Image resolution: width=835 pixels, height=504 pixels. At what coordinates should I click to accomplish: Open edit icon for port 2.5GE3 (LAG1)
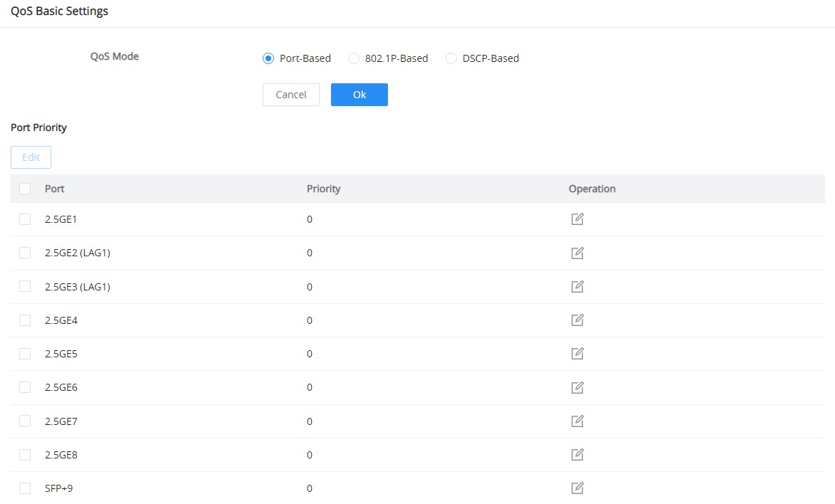click(x=577, y=287)
